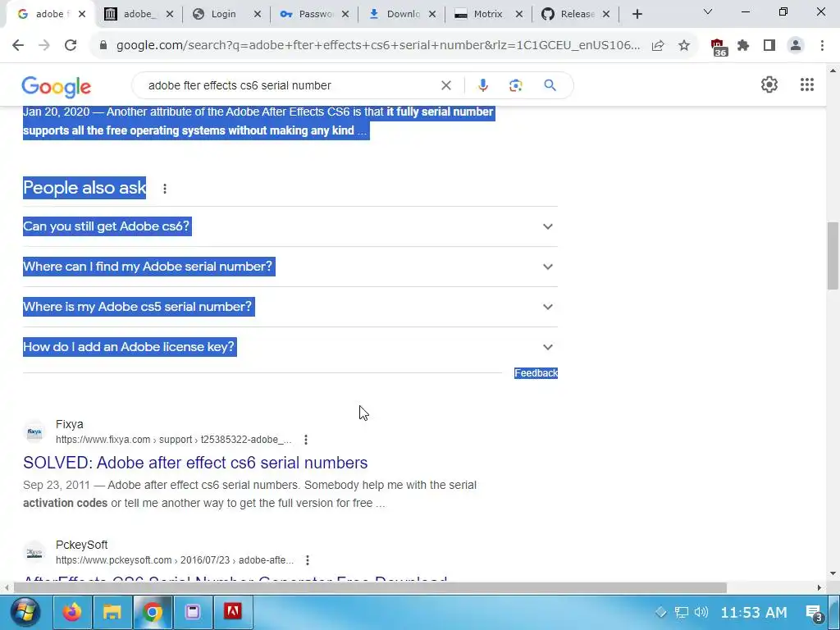Open Google quick settings gear

click(x=769, y=84)
